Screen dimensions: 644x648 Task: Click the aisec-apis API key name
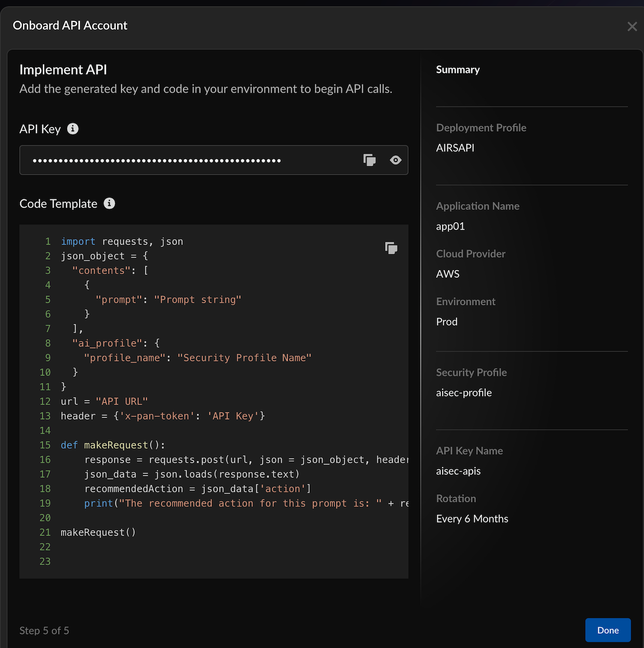pos(458,471)
